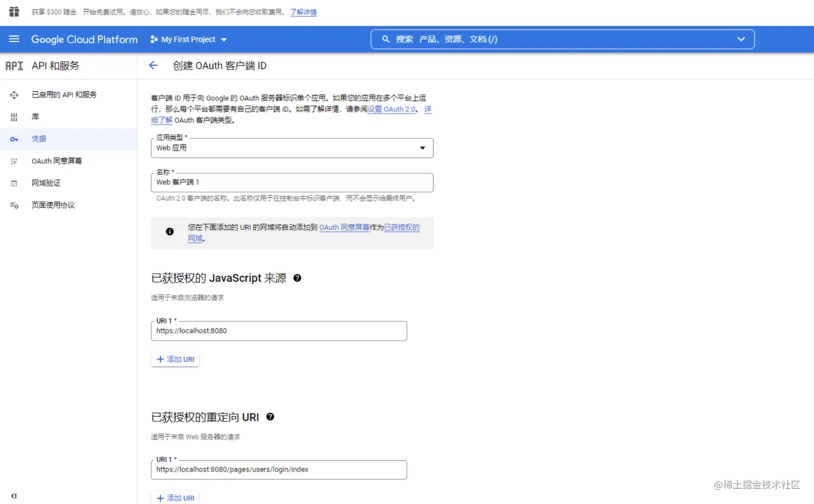Click the 了解详情 link in banner

pos(303,12)
